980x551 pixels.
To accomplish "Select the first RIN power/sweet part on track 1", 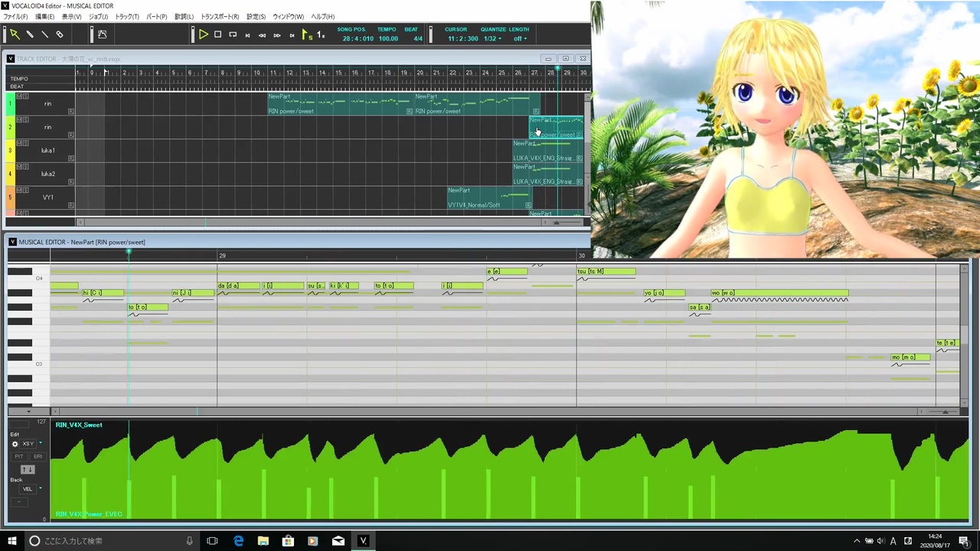I will 341,104.
